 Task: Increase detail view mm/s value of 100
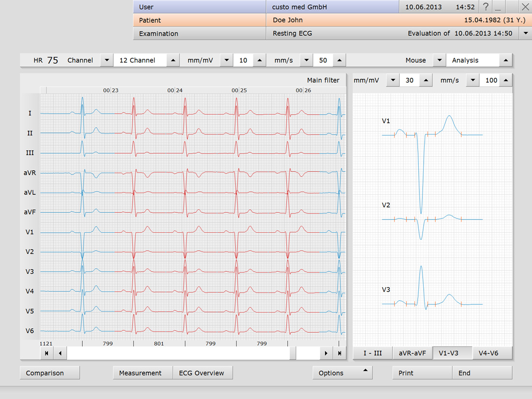click(506, 80)
